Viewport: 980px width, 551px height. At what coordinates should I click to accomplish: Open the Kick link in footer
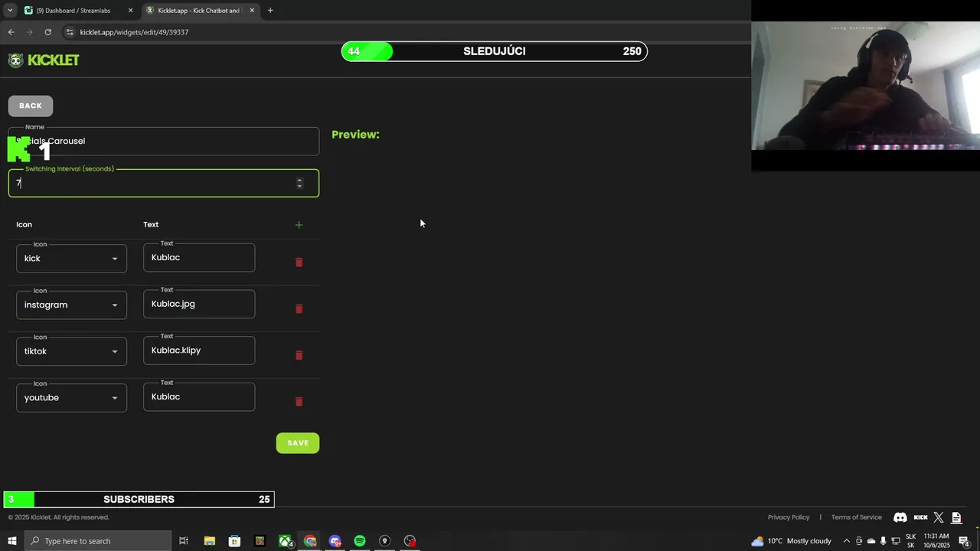tap(920, 517)
